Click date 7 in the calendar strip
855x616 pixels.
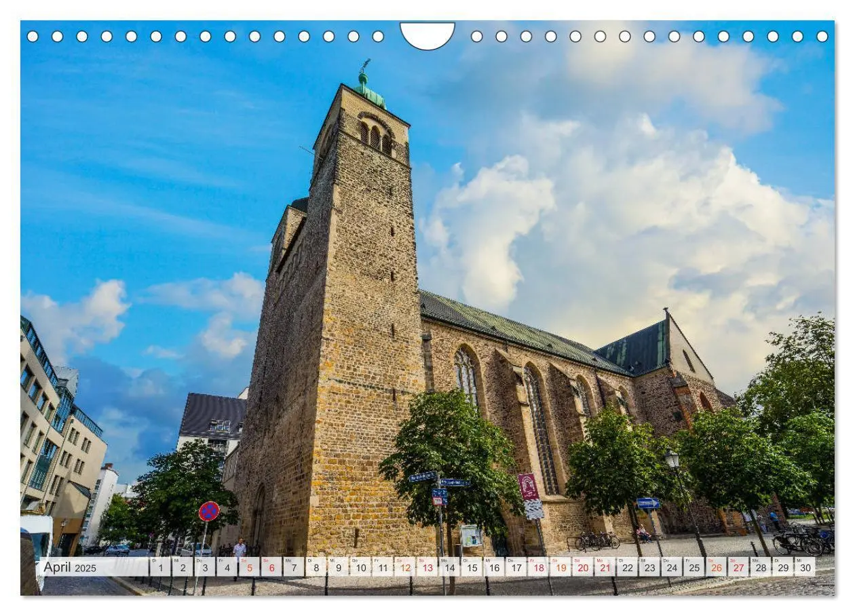[294, 567]
